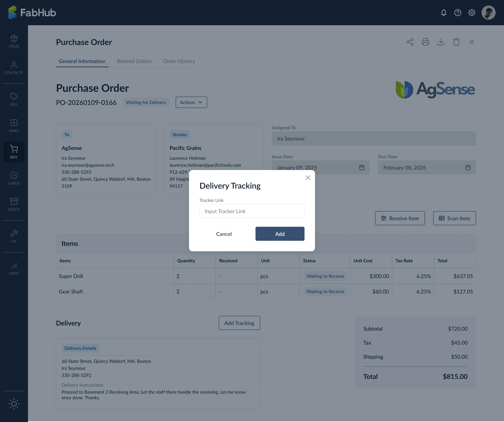
Task: Open the Stats sidebar section
Action: coord(14,268)
